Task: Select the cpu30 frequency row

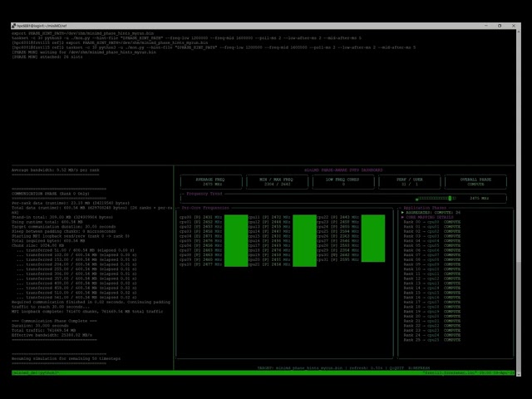Action: point(337,255)
